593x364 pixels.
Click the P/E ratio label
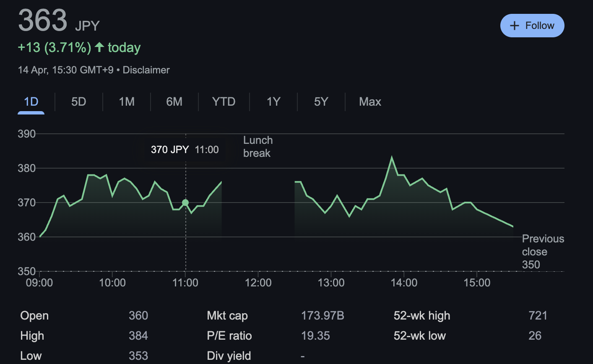pyautogui.click(x=229, y=335)
